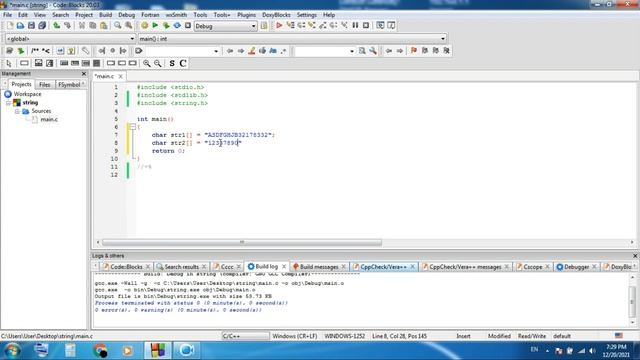Click the Find magnifier icon in main toolbar
Image resolution: width=640 pixels, height=360 pixels.
[x=118, y=26]
